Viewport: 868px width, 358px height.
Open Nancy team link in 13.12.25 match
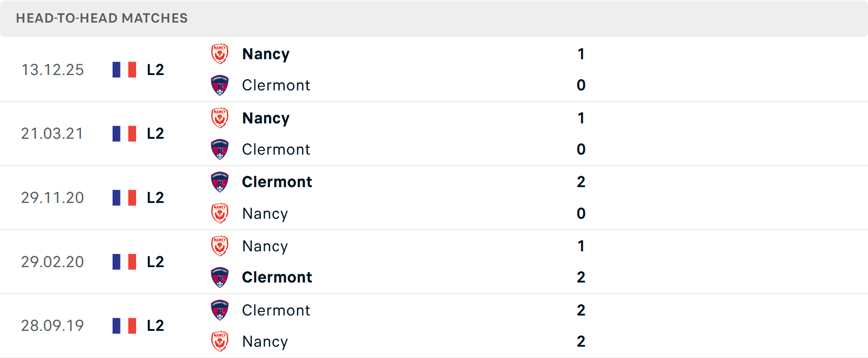tap(266, 54)
